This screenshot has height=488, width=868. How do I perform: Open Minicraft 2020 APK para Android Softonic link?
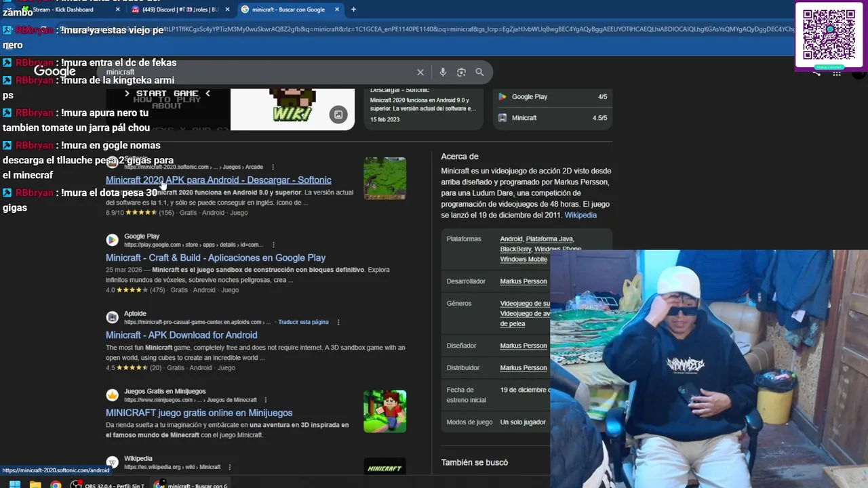218,180
